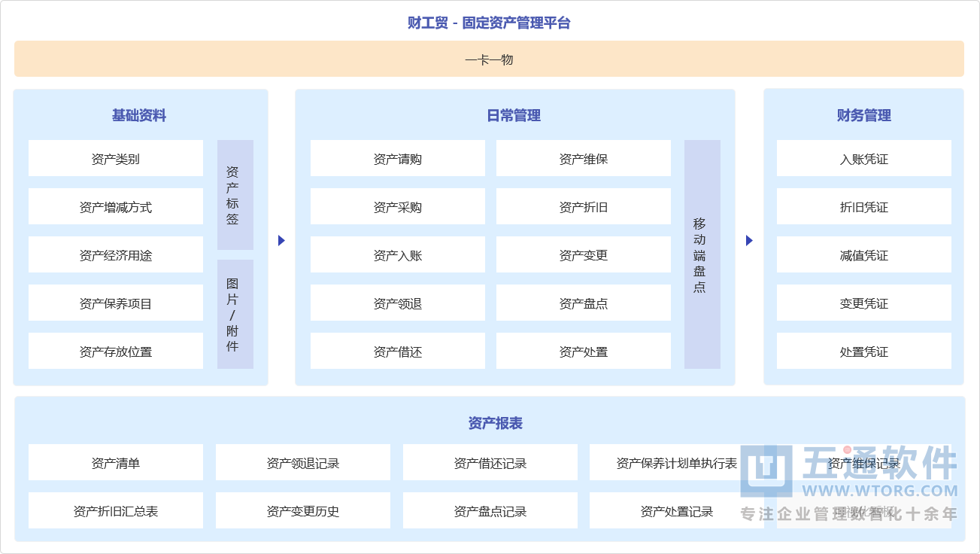The width and height of the screenshot is (980, 554).
Task: Open the 资产盘点记录 report
Action: (x=490, y=511)
